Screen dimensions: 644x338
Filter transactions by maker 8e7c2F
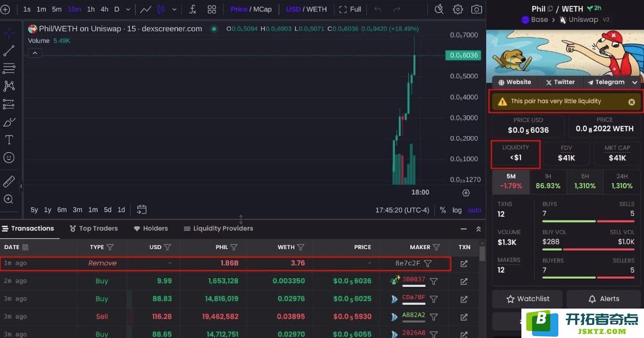pyautogui.click(x=428, y=263)
